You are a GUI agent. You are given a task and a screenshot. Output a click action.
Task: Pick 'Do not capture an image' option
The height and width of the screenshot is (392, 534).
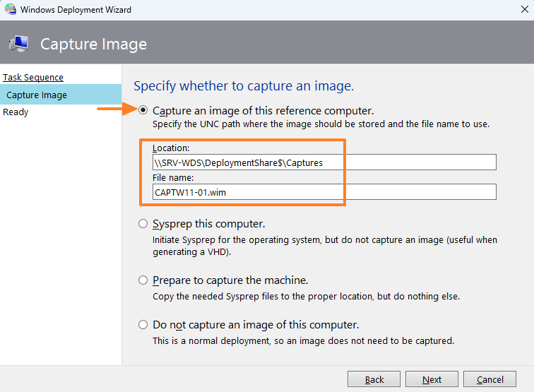click(x=143, y=325)
